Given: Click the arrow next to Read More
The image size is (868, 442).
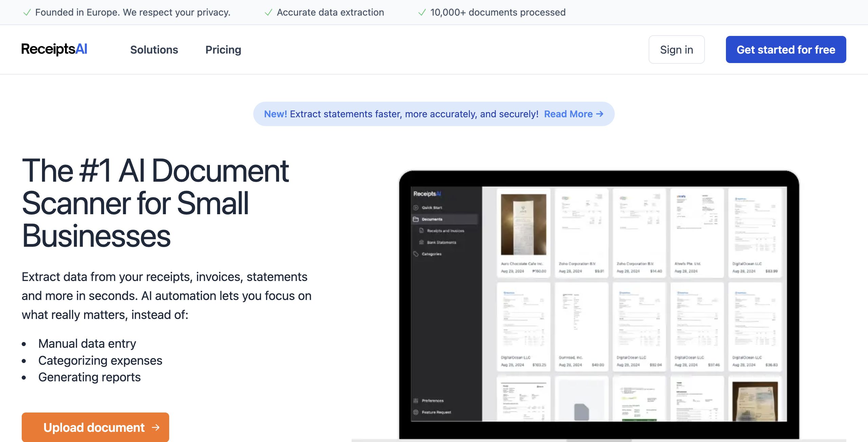Looking at the screenshot, I should click(x=600, y=114).
